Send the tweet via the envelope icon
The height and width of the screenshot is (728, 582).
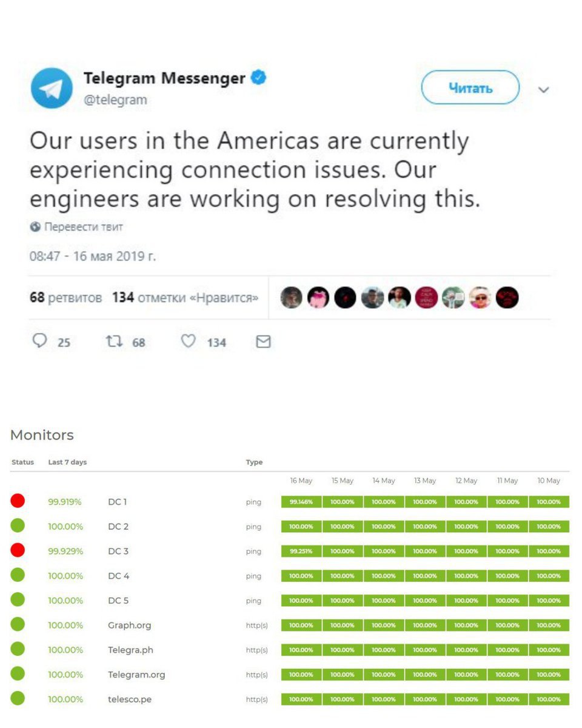click(263, 342)
